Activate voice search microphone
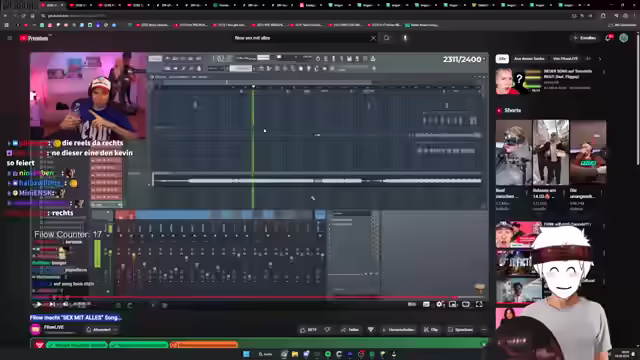The image size is (640, 360). point(405,38)
